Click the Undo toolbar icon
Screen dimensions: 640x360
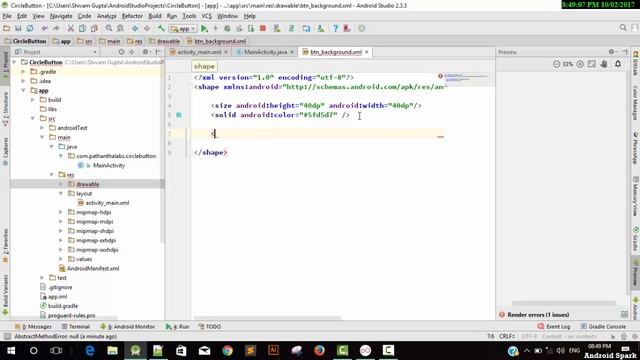[x=44, y=29]
